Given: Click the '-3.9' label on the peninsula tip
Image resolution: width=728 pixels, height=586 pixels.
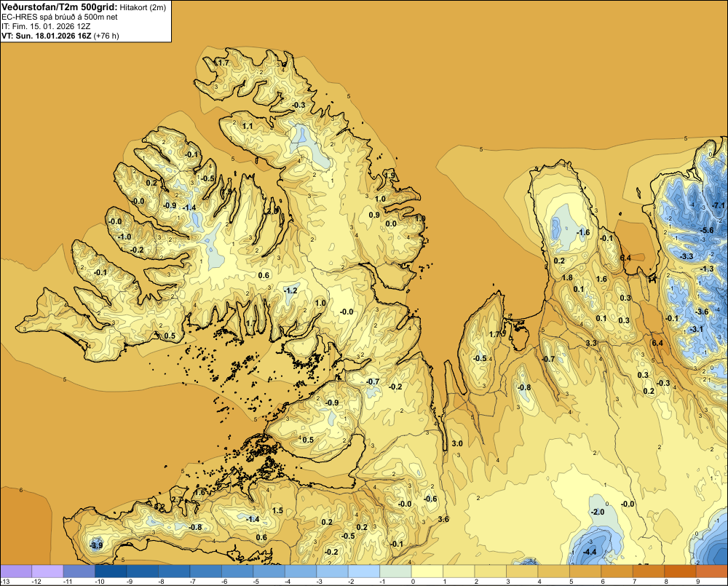Looking at the screenshot, I should [x=96, y=545].
